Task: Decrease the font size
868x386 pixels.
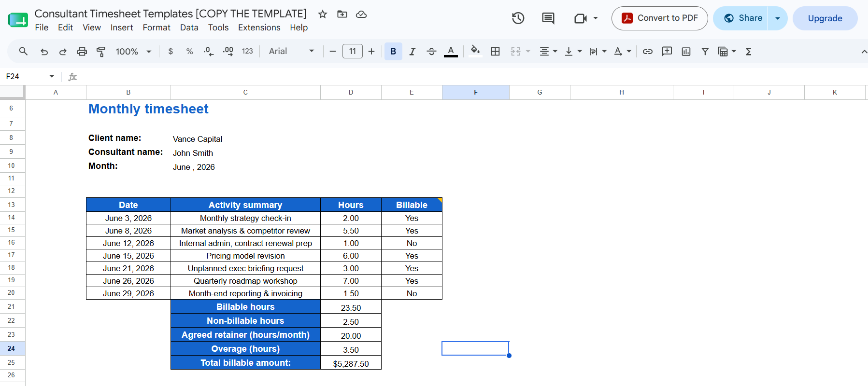Action: (x=333, y=51)
